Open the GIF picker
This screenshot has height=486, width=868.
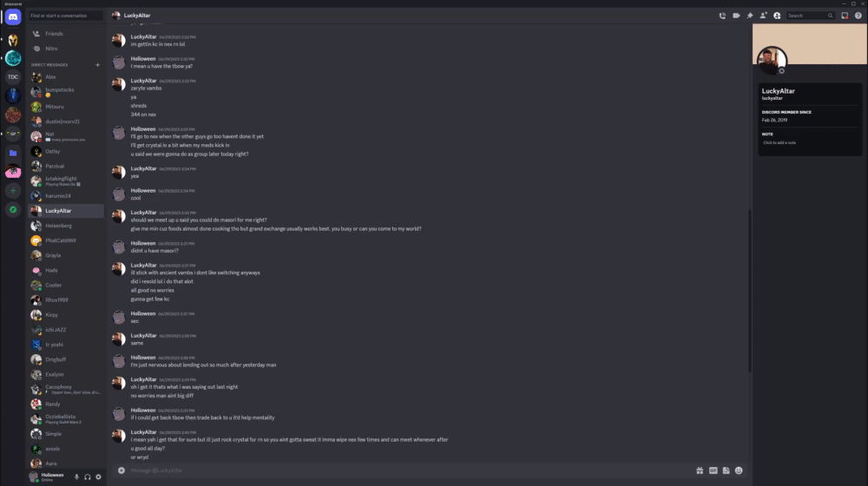[713, 470]
